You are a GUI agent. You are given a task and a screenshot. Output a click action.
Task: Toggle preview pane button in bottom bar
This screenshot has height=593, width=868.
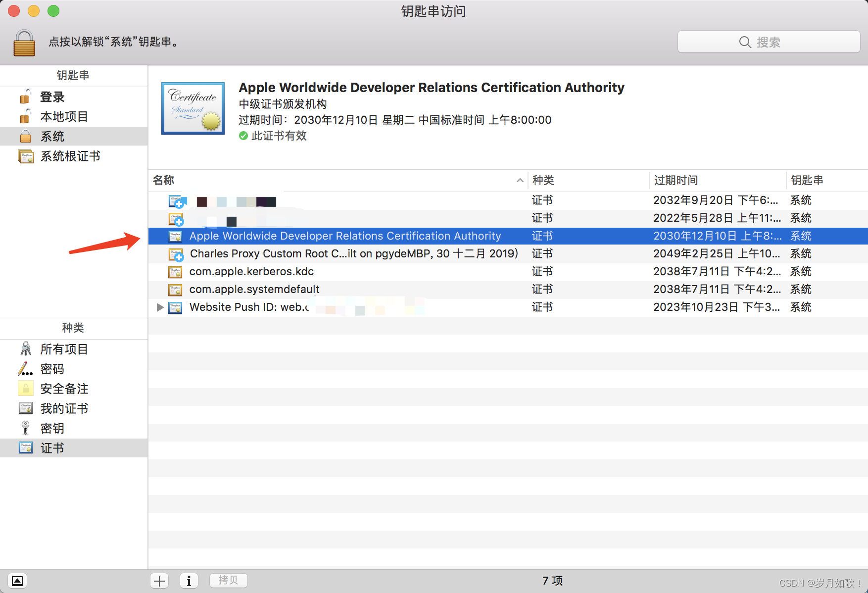coord(17,581)
